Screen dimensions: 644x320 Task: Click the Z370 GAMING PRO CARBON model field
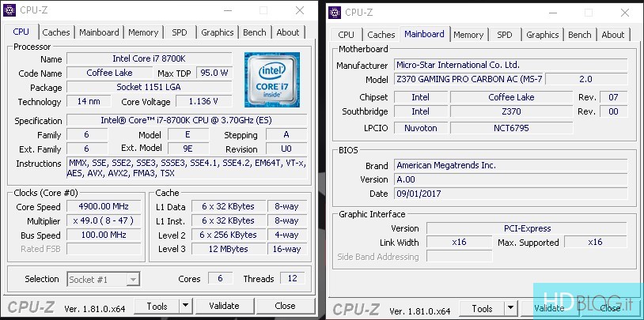[470, 80]
